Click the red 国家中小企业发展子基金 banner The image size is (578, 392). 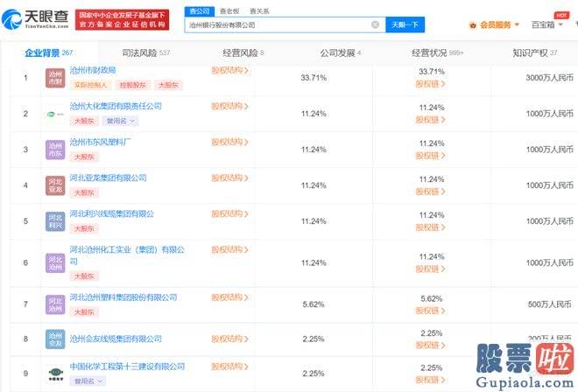122,20
